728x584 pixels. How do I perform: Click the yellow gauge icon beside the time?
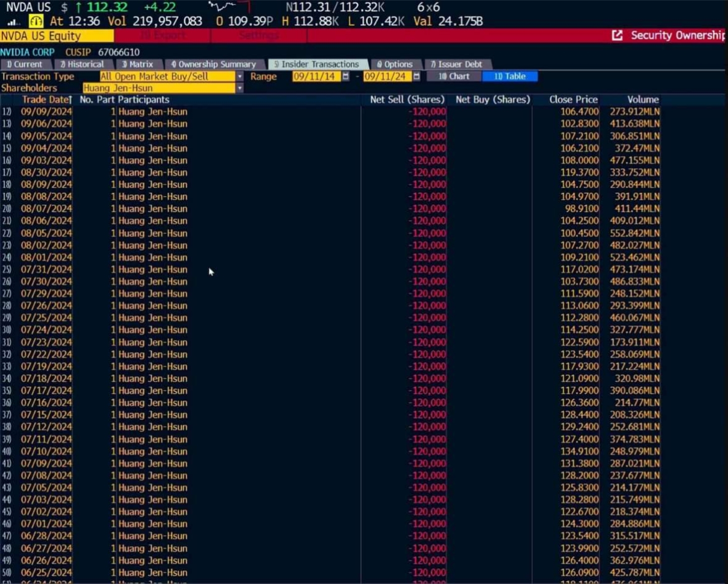coord(36,21)
